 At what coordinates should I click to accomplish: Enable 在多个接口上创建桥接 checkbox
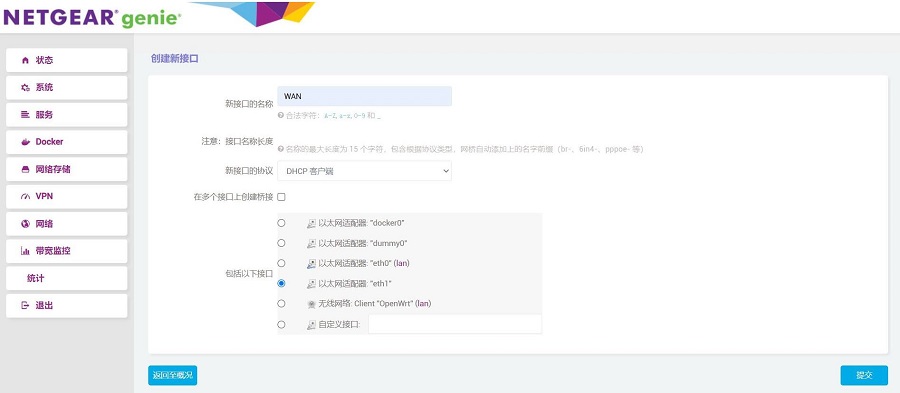pyautogui.click(x=281, y=197)
